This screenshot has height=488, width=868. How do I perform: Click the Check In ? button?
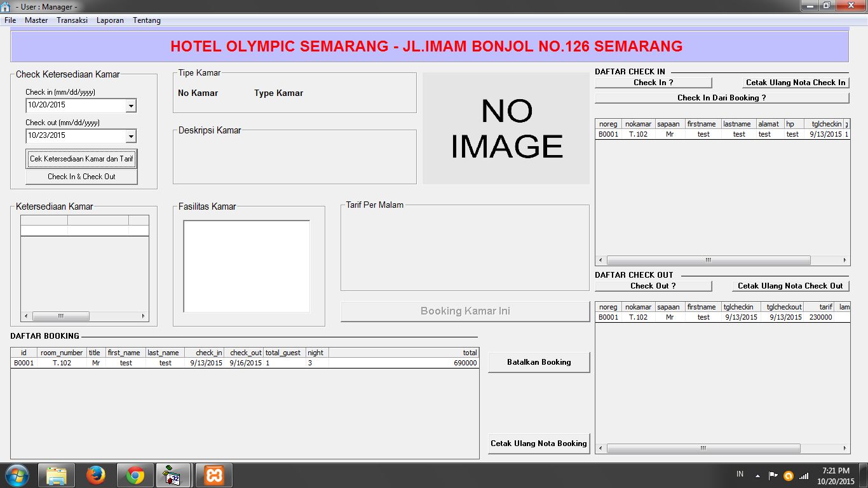[653, 83]
